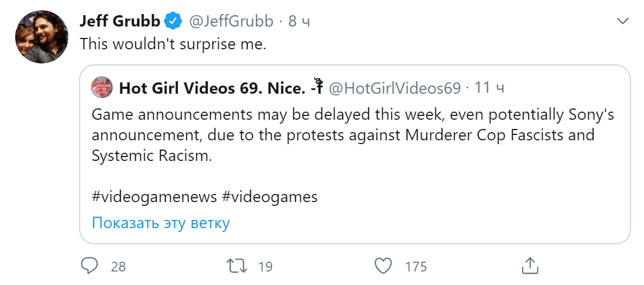Click the retweet count 19
The height and width of the screenshot is (285, 644).
click(x=265, y=266)
